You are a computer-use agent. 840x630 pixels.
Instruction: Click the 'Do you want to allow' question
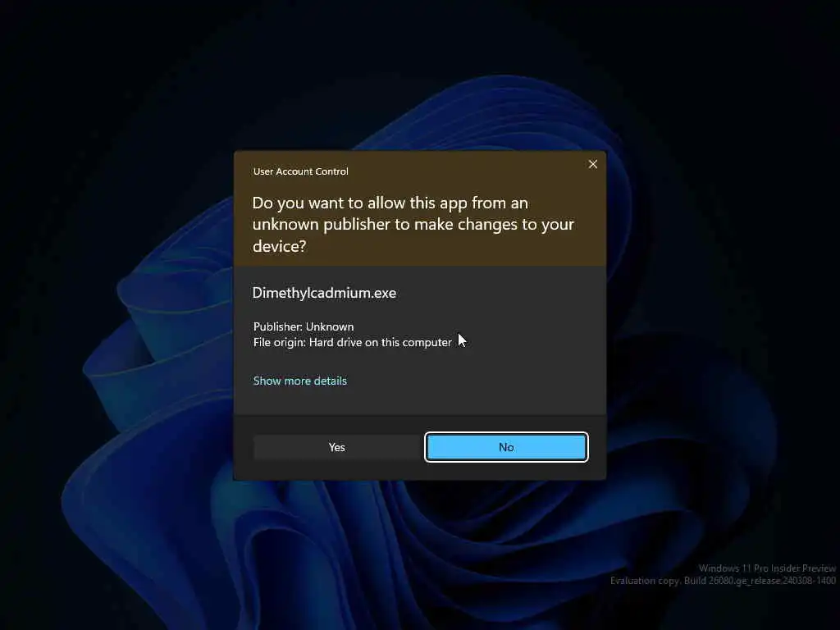tap(413, 225)
